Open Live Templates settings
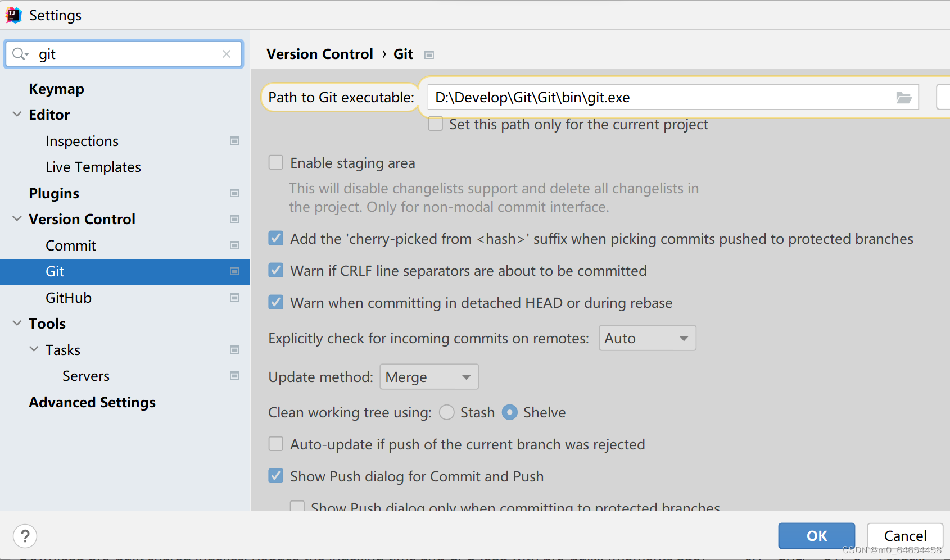The width and height of the screenshot is (950, 560). 93,167
